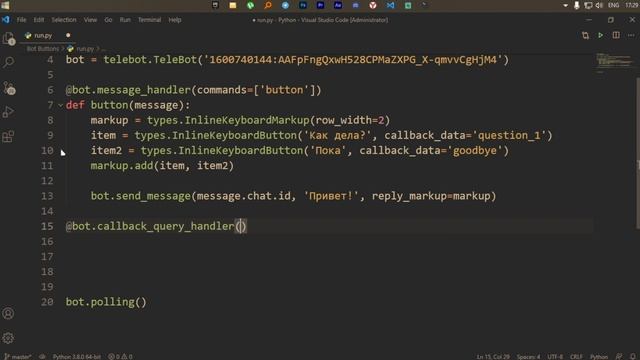This screenshot has width=640, height=360.
Task: Click the code minimap preview
Action: point(616,62)
